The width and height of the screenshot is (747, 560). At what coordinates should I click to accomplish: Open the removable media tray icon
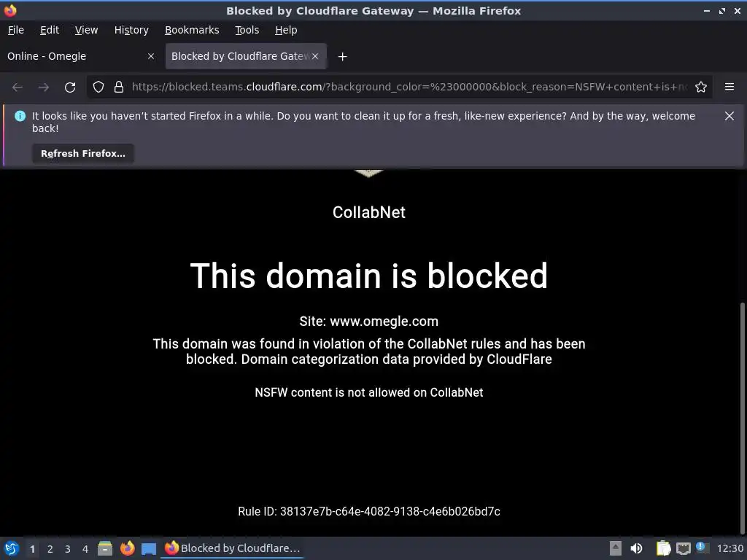click(616, 548)
